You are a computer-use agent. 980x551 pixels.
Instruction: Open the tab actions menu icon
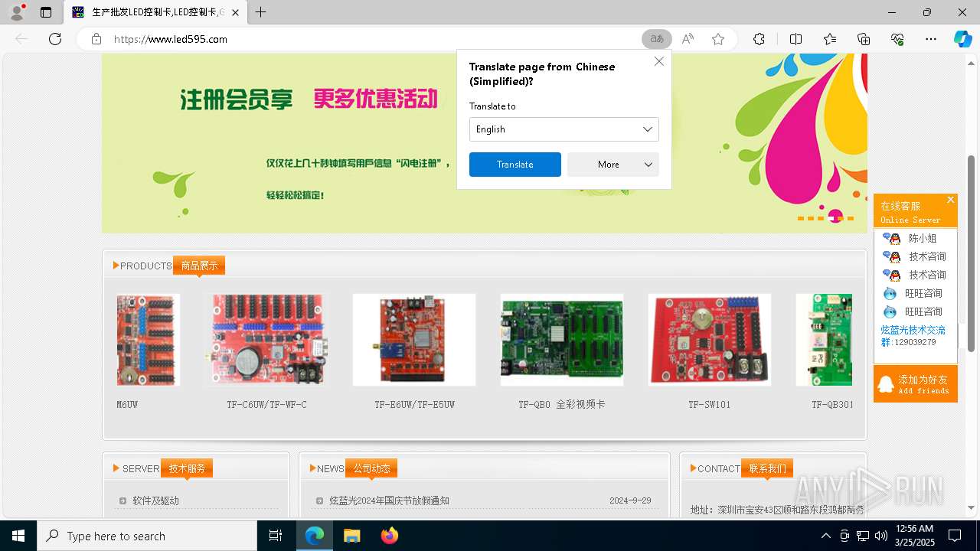(x=46, y=12)
